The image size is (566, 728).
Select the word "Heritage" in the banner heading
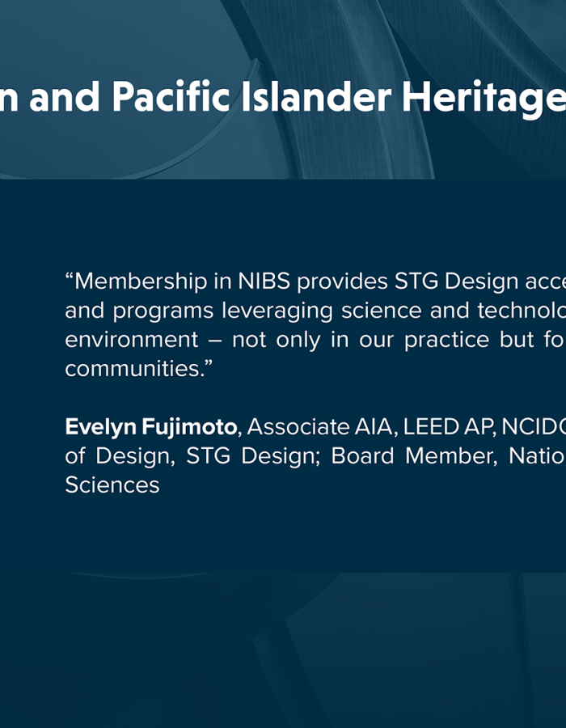tap(484, 99)
